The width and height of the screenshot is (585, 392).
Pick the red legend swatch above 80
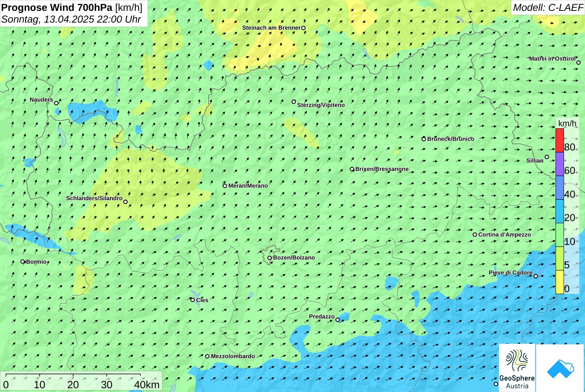pos(560,140)
